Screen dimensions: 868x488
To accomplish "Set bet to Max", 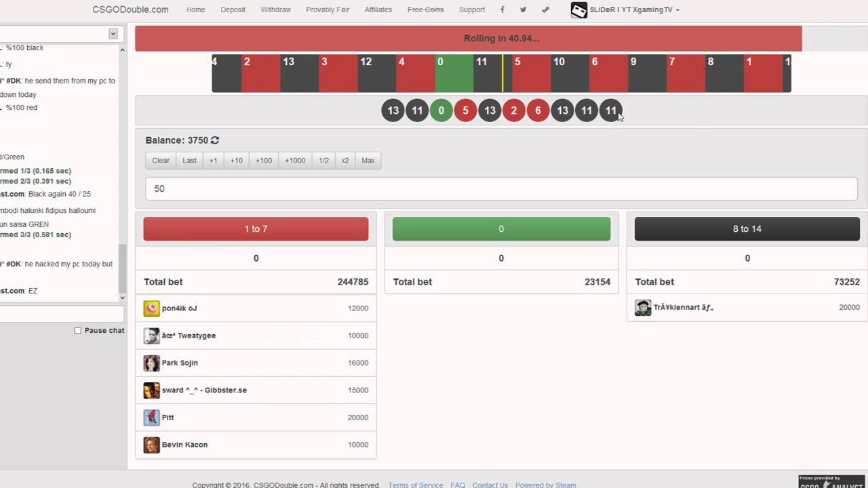I will [368, 161].
